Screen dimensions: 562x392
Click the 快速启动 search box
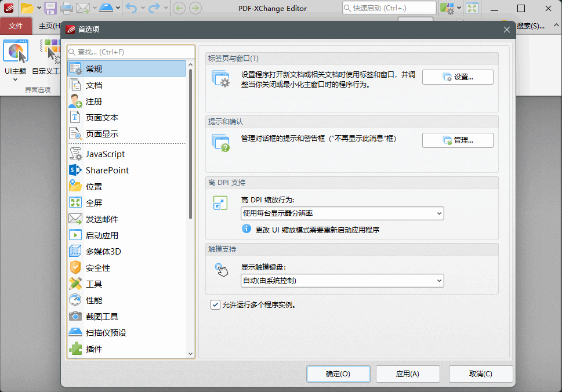[x=389, y=8]
